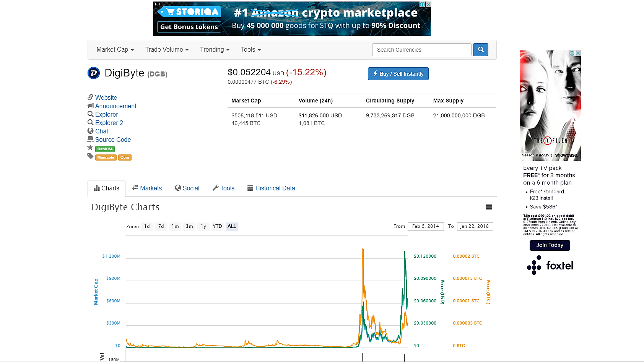The image size is (644, 362).
Task: Click the Source Code printer icon
Action: (x=90, y=140)
